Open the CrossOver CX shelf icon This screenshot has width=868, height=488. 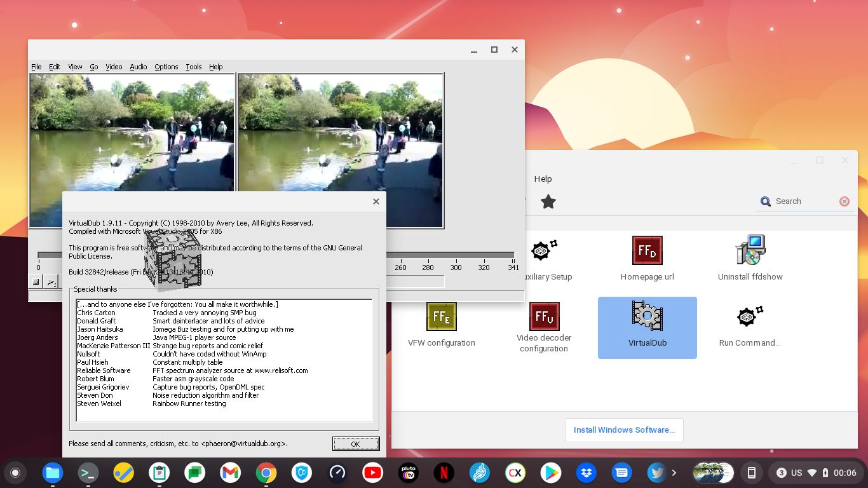(x=515, y=473)
